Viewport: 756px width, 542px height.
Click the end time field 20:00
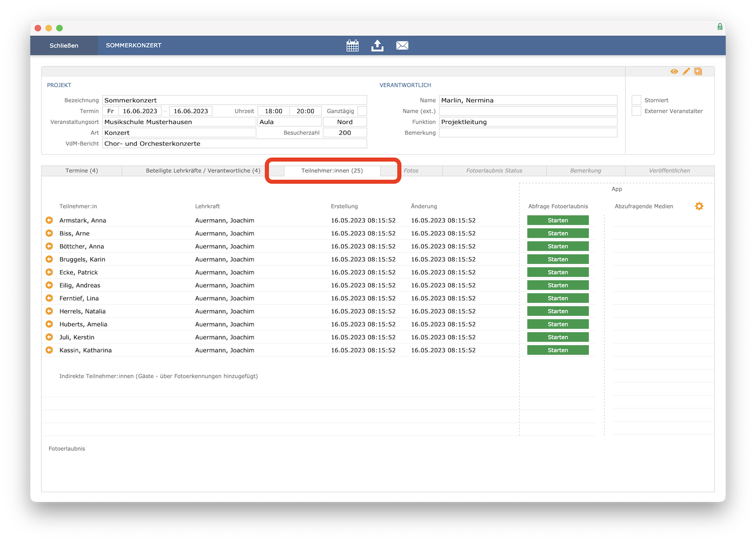pos(306,111)
